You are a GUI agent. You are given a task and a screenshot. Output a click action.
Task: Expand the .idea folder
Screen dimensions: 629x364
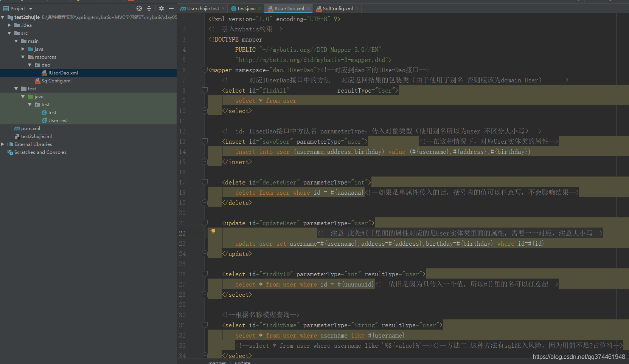click(x=9, y=25)
